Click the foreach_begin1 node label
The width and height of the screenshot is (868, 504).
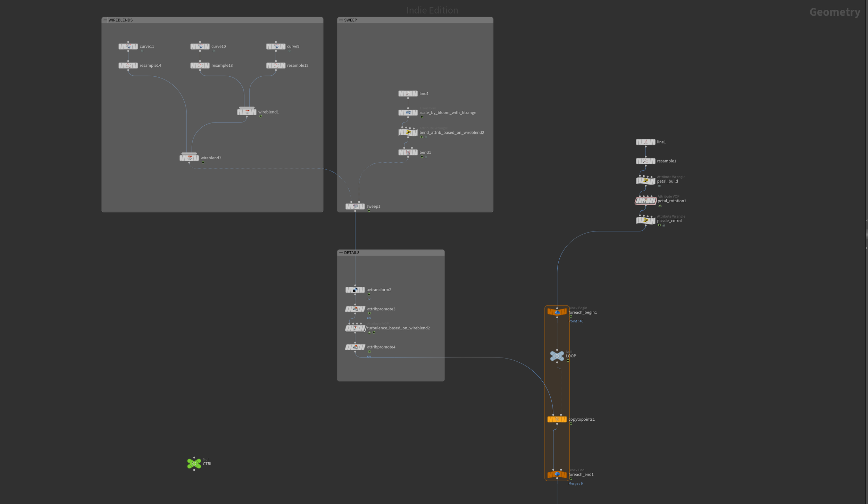583,312
